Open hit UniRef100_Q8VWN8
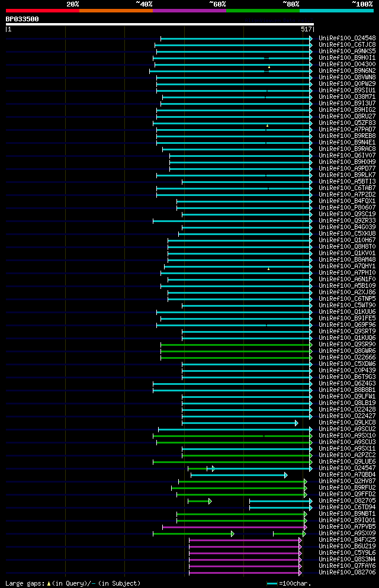Screen dimensions: 379x588 point(347,77)
